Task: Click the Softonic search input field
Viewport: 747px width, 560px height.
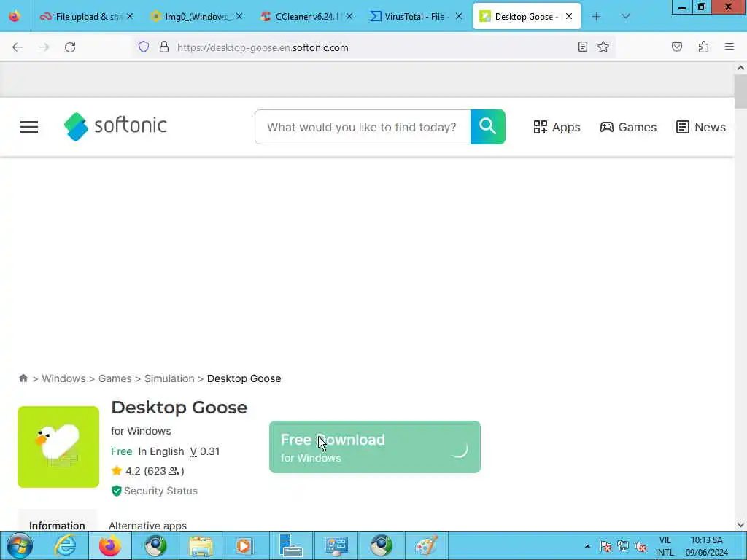Action: [363, 127]
